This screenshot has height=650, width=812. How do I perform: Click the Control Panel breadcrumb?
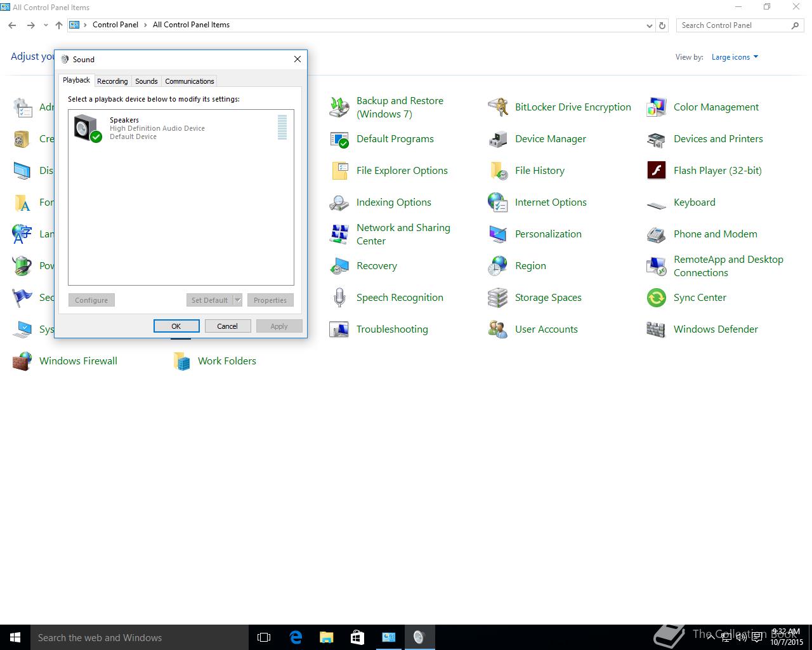115,25
